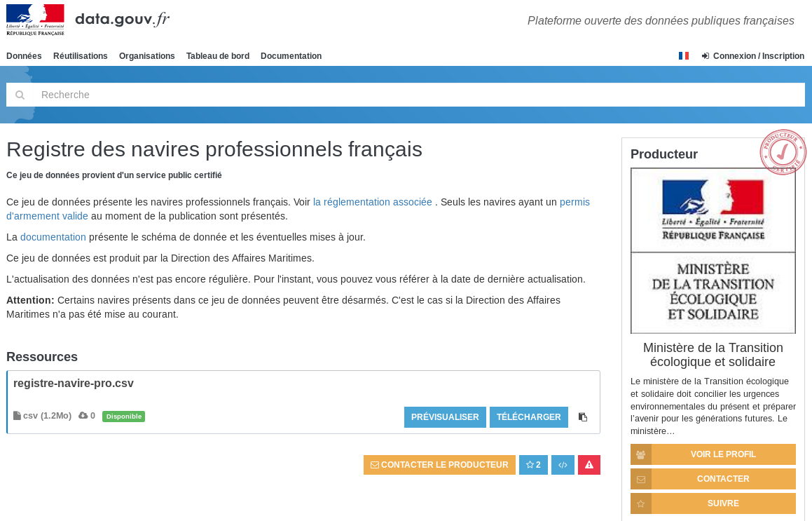
Task: Open the Organisations menu
Action: (x=147, y=56)
